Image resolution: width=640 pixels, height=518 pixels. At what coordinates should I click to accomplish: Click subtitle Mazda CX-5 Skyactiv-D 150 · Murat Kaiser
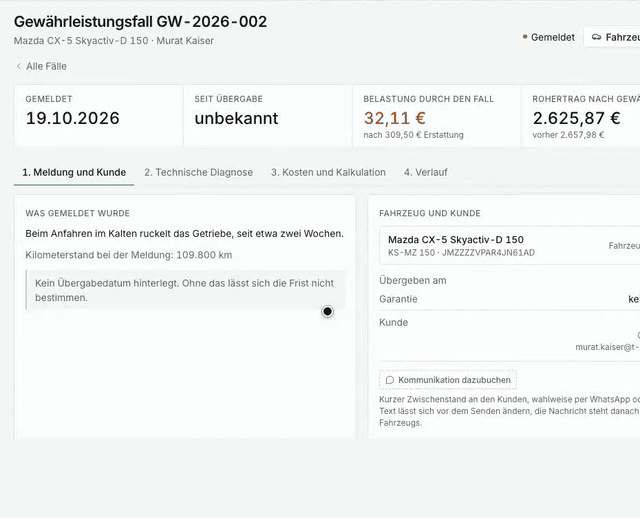tap(114, 41)
